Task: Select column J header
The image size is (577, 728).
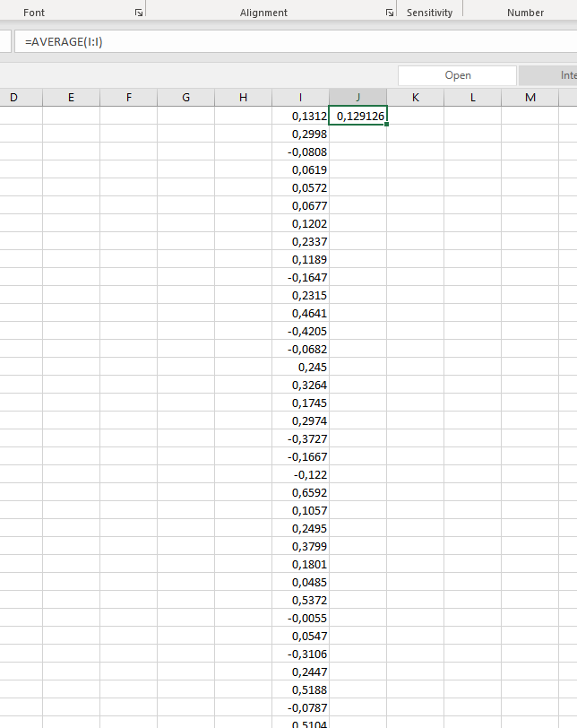Action: tap(357, 98)
